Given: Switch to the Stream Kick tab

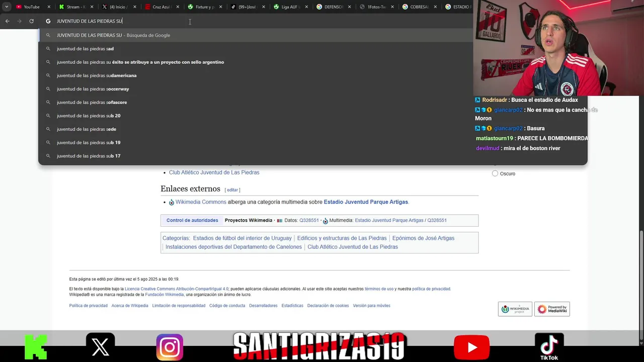Looking at the screenshot, I should pos(76,7).
